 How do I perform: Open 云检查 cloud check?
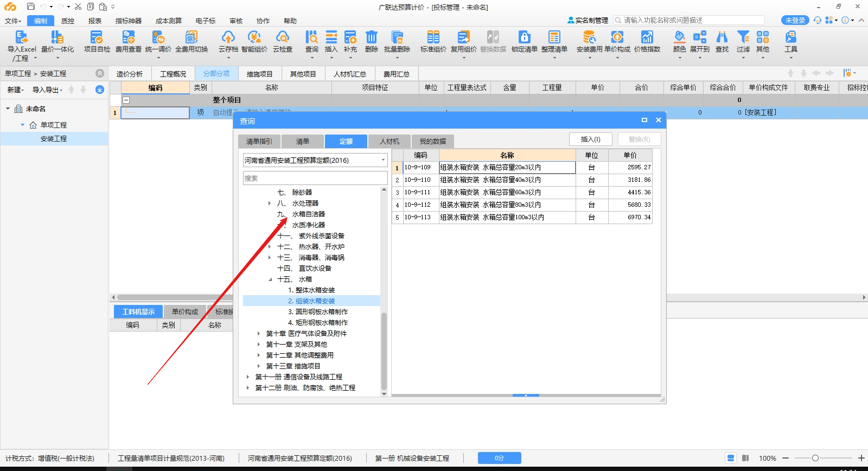click(x=283, y=42)
